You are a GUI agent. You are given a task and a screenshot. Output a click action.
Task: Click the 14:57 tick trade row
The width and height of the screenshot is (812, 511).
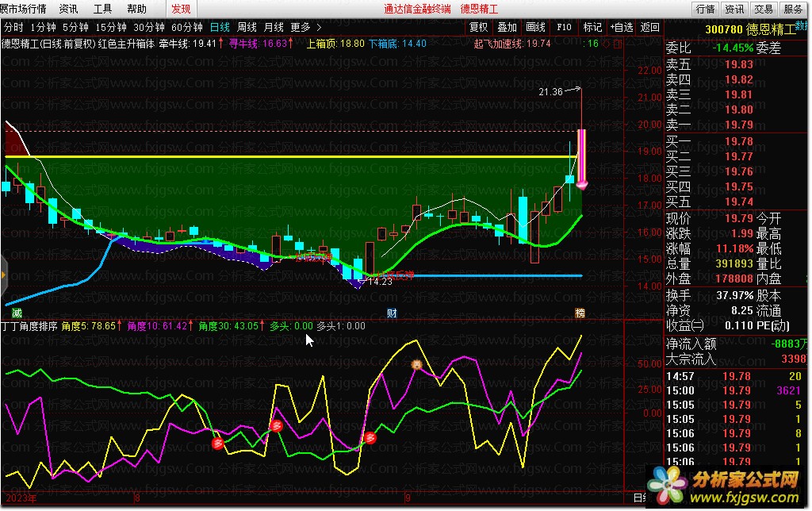(737, 376)
